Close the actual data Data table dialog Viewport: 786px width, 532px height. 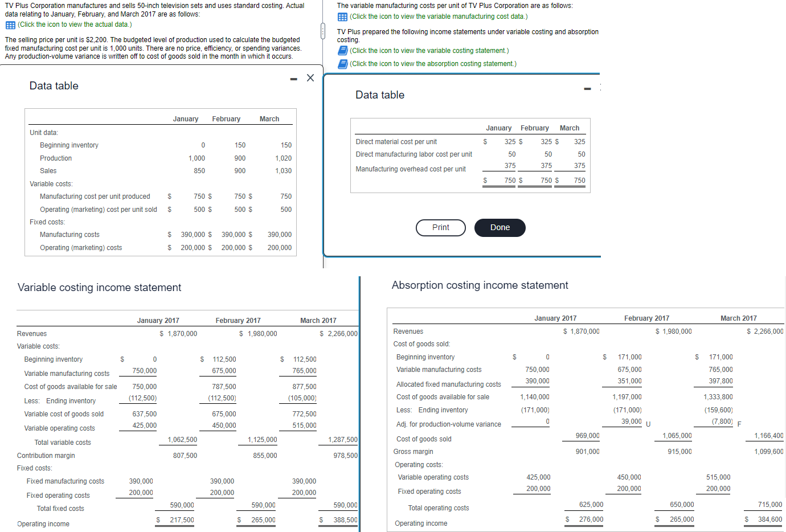coord(310,77)
